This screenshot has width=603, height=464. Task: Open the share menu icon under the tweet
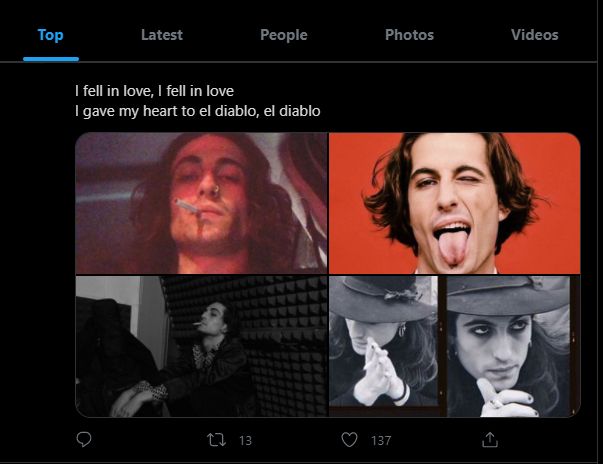(490, 439)
